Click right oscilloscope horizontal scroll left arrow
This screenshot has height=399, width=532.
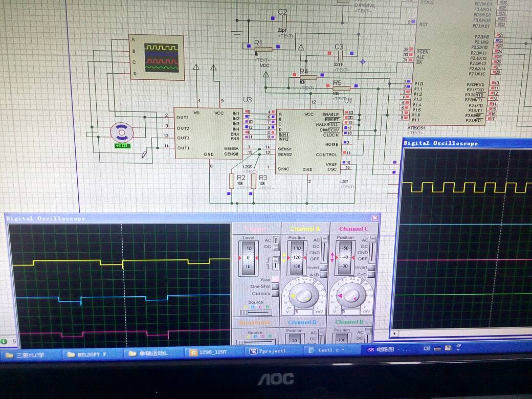point(395,334)
